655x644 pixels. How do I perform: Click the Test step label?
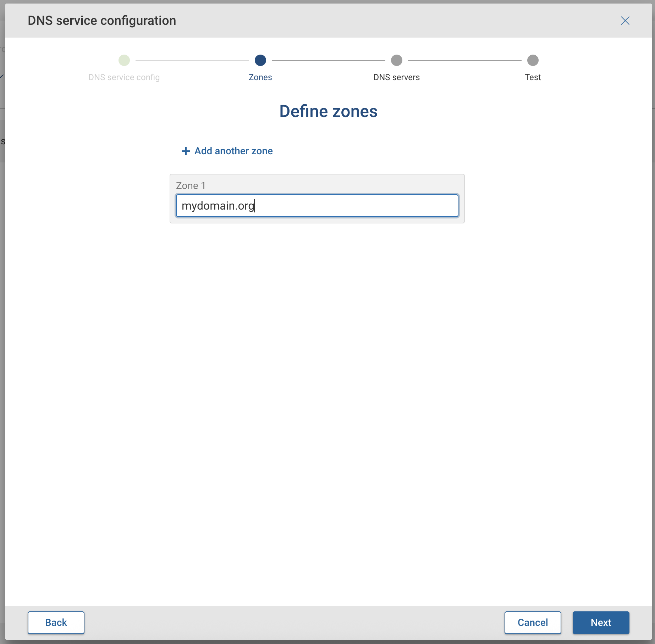(x=533, y=77)
